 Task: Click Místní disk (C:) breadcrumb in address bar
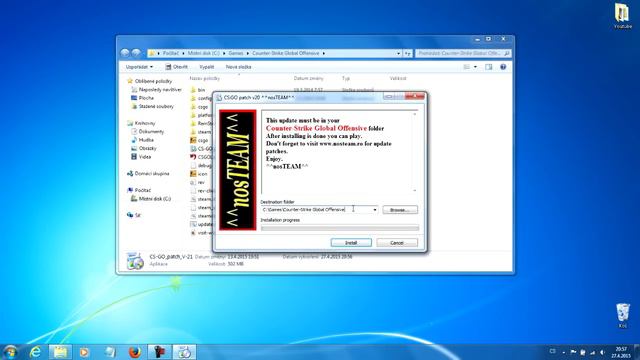click(x=204, y=53)
